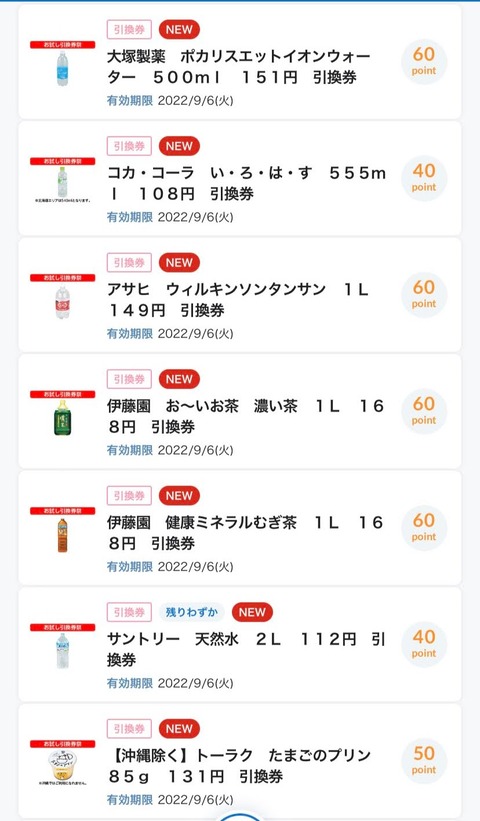Tap the I-Lo-Ha-Su water bottle image
Image resolution: width=480 pixels, height=821 pixels.
[x=62, y=180]
